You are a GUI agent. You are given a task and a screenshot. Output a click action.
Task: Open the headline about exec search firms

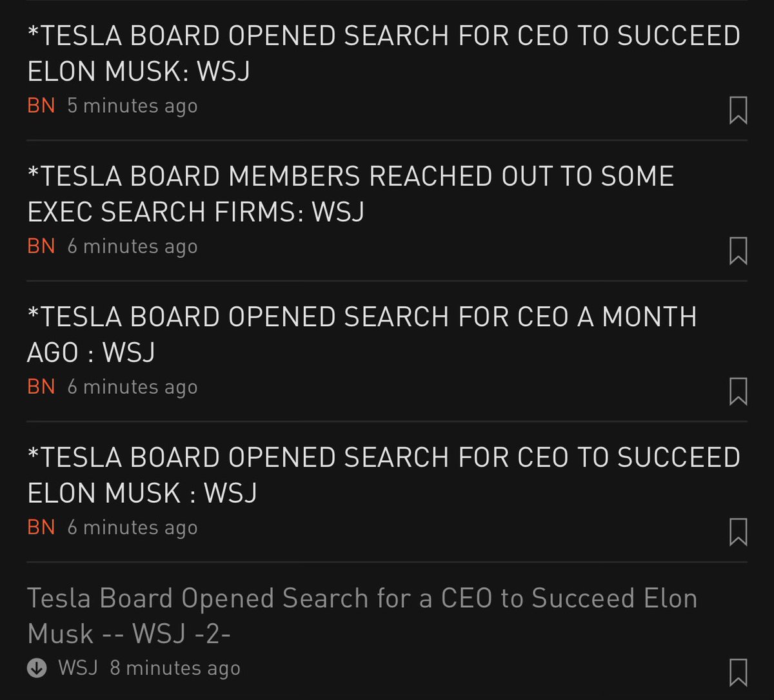pos(350,193)
